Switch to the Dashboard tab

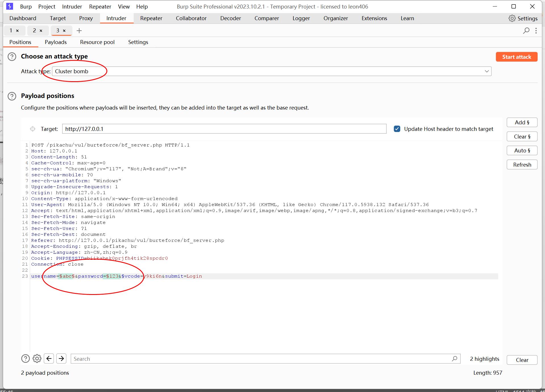coord(23,18)
